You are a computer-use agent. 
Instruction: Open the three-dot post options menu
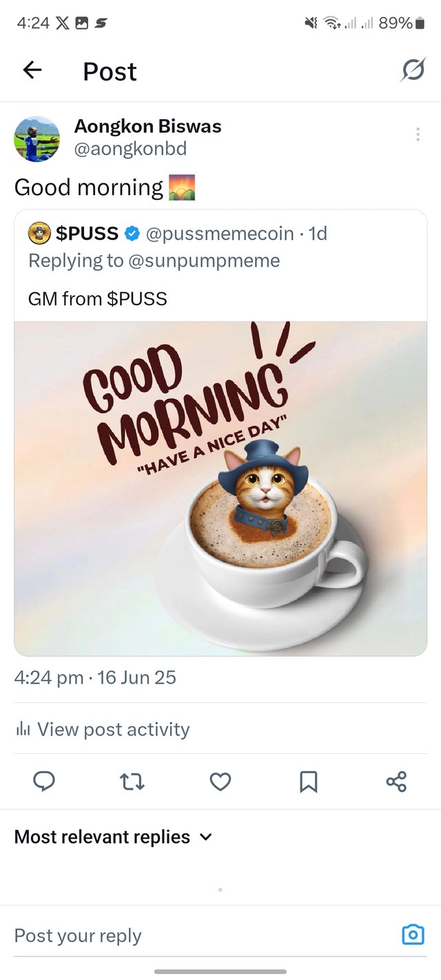coord(418,134)
